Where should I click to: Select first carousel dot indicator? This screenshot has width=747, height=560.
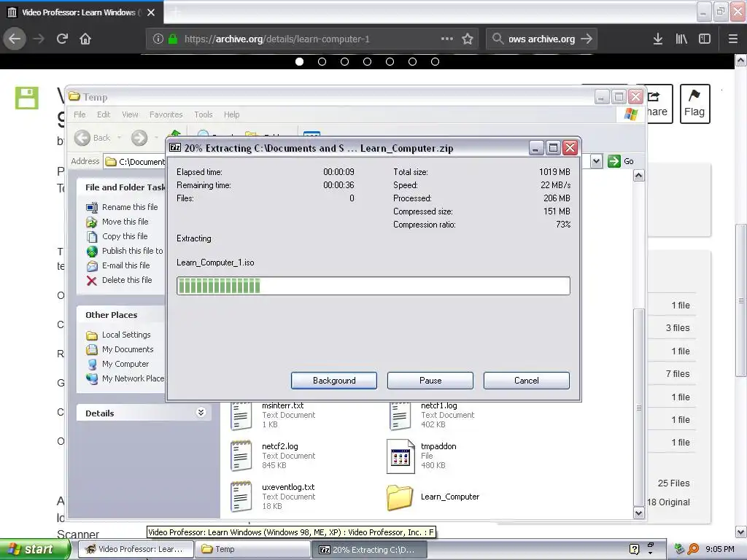299,61
